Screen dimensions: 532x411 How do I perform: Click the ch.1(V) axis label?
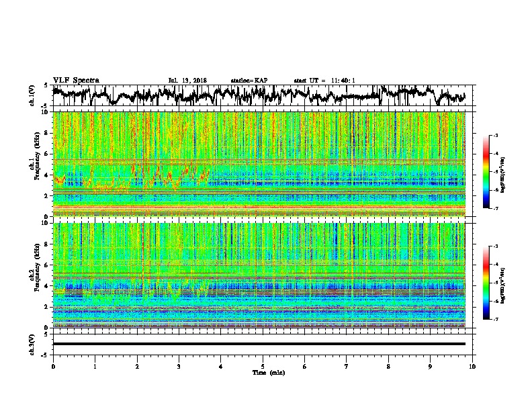coord(32,95)
